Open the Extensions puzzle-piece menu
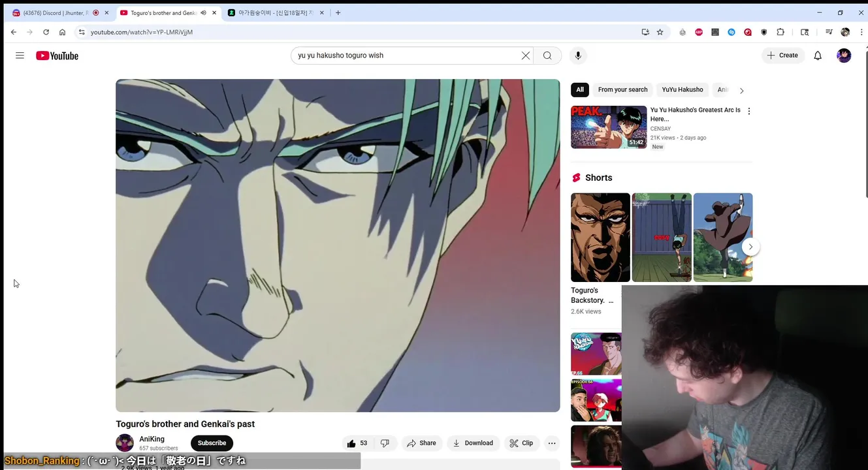Image resolution: width=868 pixels, height=470 pixels. click(x=780, y=32)
